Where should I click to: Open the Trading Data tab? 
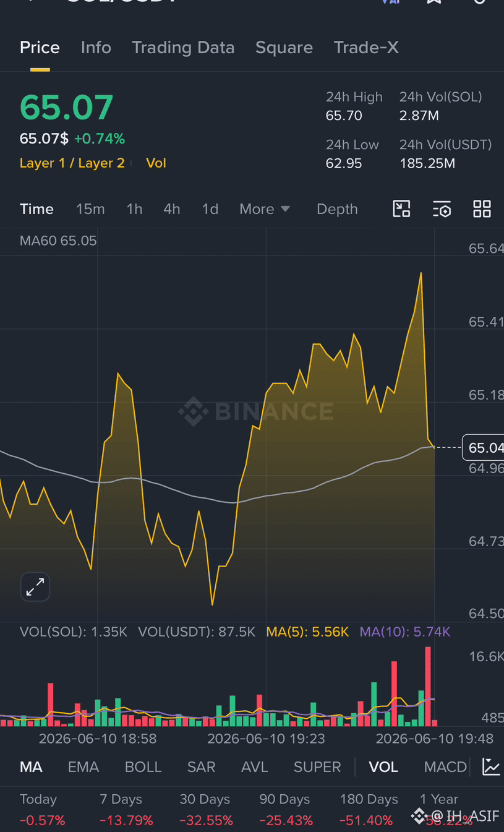coord(183,48)
